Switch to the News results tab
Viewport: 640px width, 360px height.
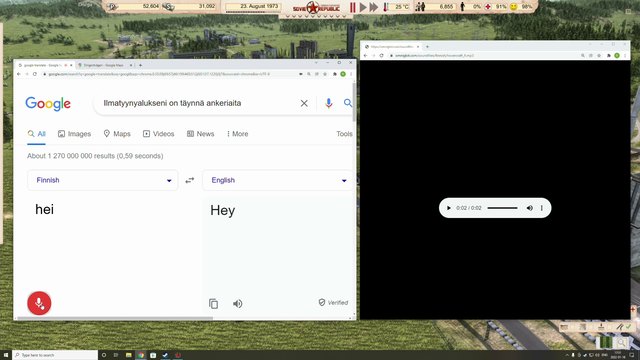click(x=200, y=134)
